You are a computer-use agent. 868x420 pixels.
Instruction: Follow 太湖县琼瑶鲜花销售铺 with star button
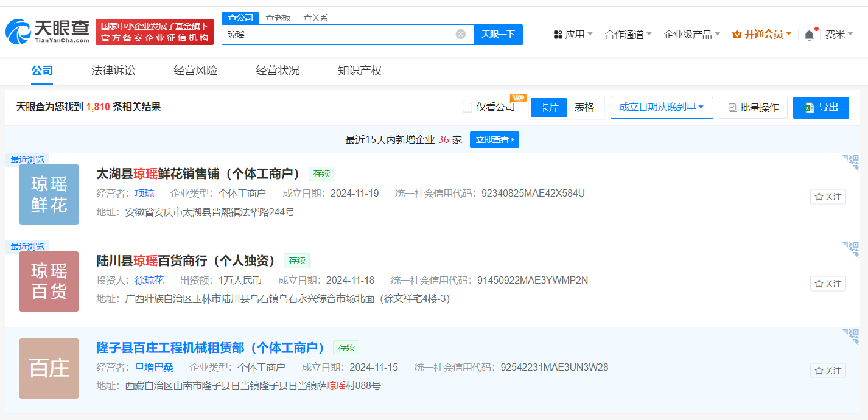(x=828, y=197)
